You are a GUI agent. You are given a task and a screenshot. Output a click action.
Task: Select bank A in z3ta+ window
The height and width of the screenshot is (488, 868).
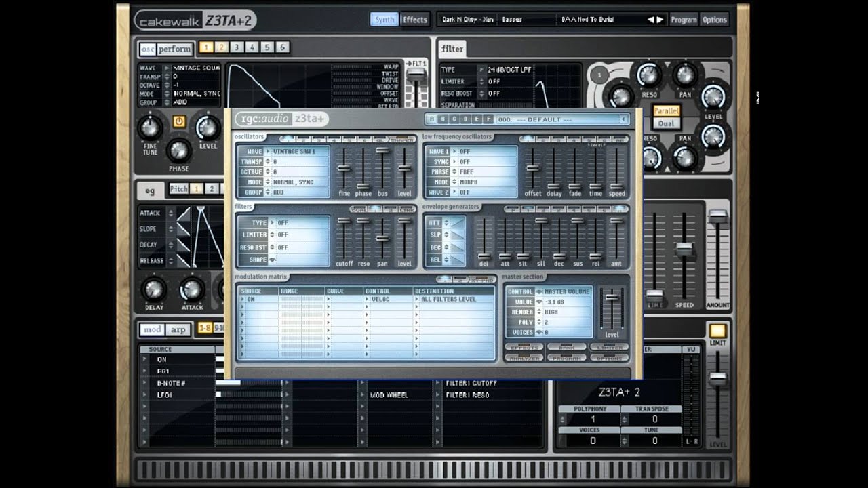[x=432, y=119]
